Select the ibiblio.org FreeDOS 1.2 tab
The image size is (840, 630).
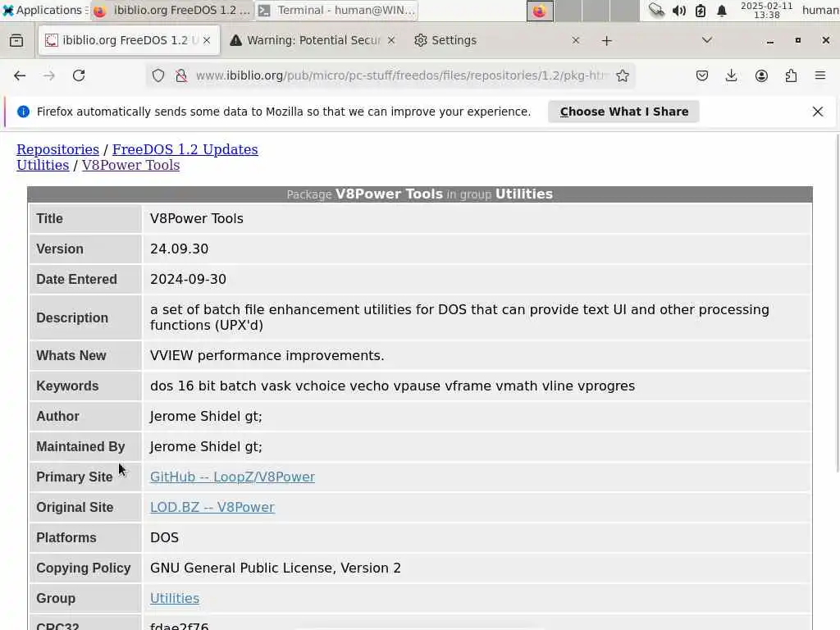click(x=129, y=40)
